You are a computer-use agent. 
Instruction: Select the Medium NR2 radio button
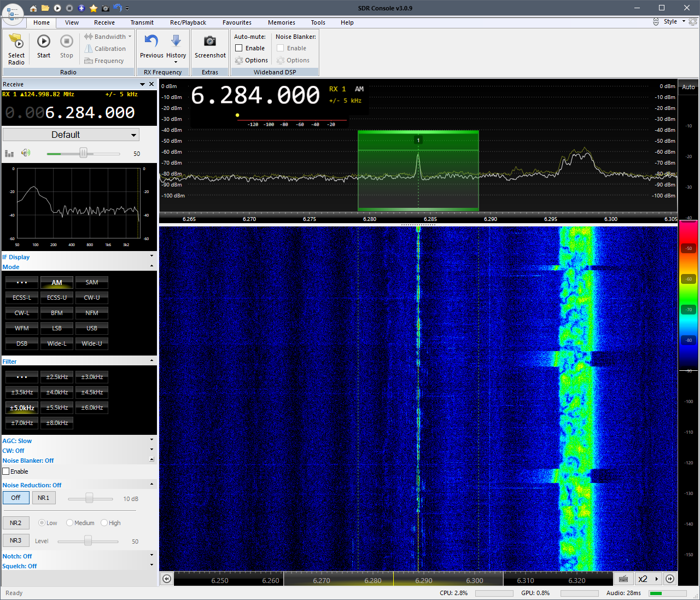[70, 523]
